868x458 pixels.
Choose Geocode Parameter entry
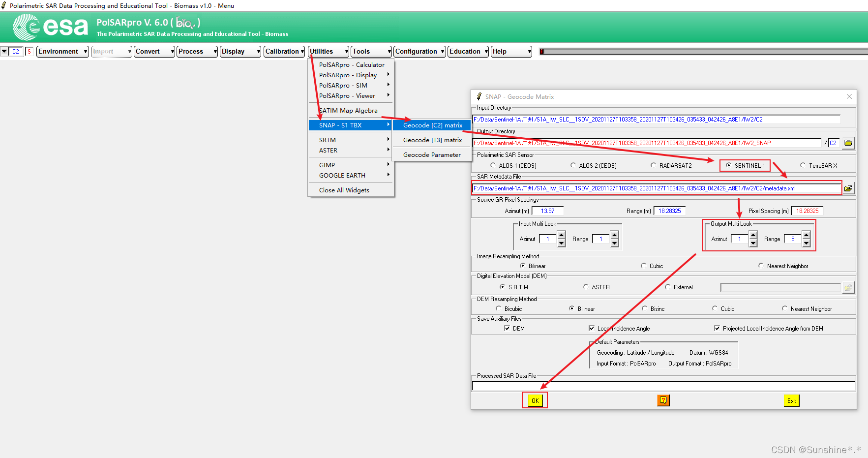432,155
